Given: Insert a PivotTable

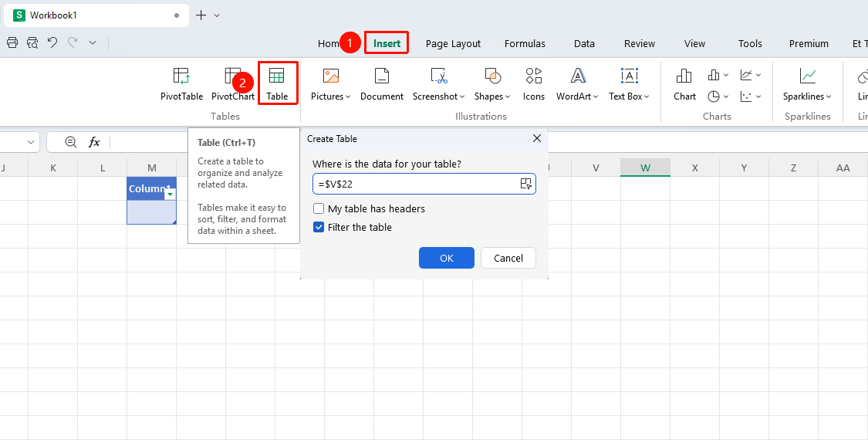Looking at the screenshot, I should click(x=181, y=83).
